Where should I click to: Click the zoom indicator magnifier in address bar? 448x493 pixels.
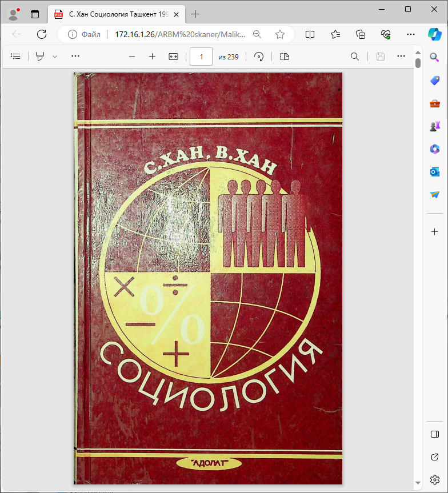click(257, 34)
